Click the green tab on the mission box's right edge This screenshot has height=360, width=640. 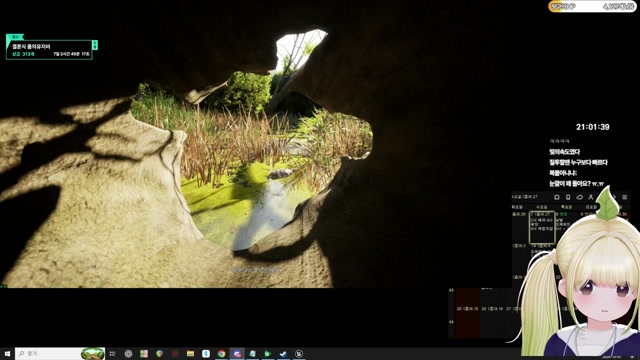pos(95,44)
